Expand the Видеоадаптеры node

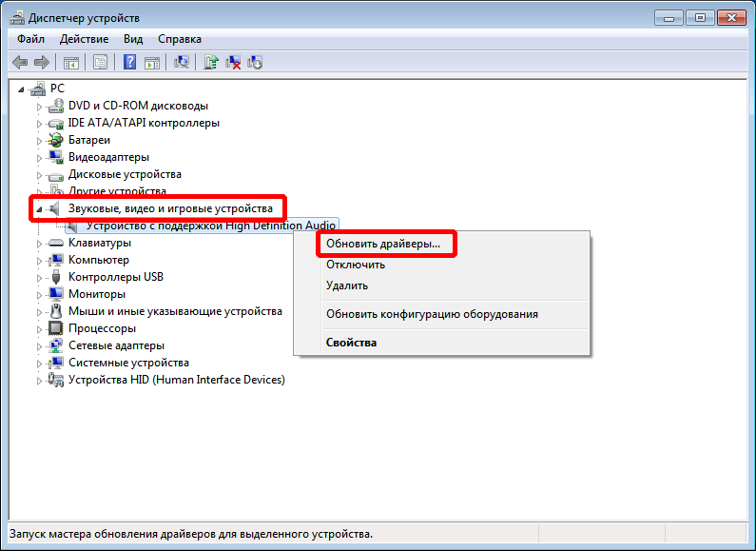(x=39, y=158)
